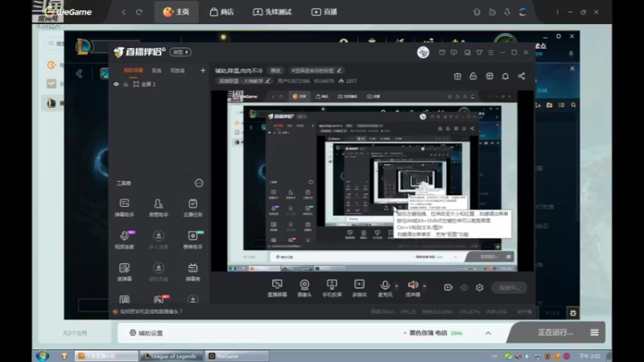The image size is (644, 362).
Task: Open toolbox more options circle
Action: tap(199, 183)
